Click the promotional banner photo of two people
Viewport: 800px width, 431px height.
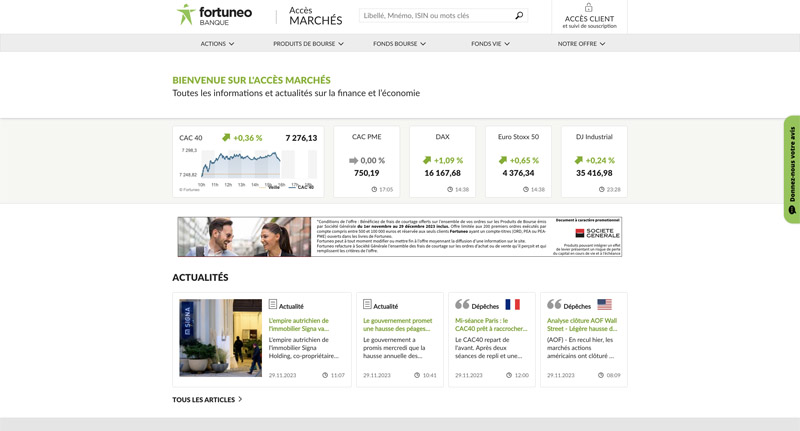tap(244, 237)
